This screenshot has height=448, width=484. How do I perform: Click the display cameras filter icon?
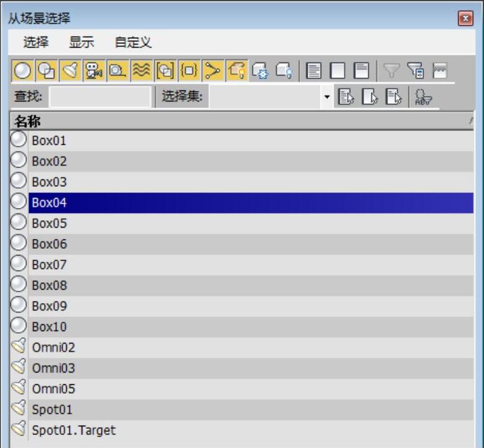point(93,71)
